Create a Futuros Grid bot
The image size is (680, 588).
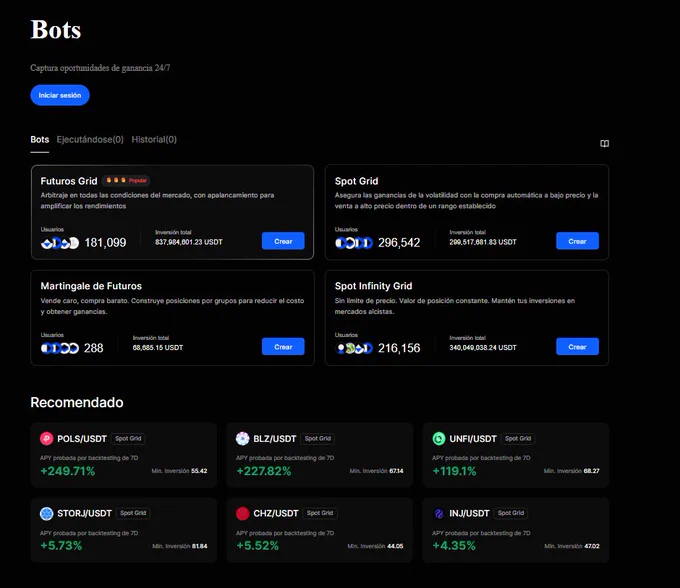pos(283,241)
